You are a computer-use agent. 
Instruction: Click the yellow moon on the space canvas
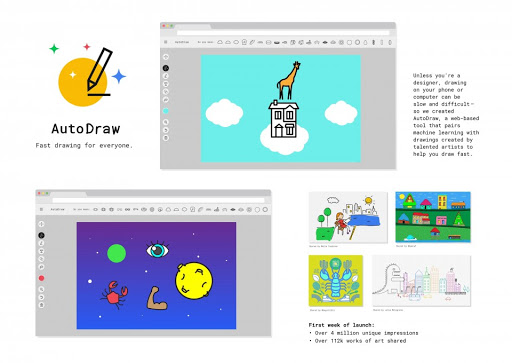pos(194,281)
